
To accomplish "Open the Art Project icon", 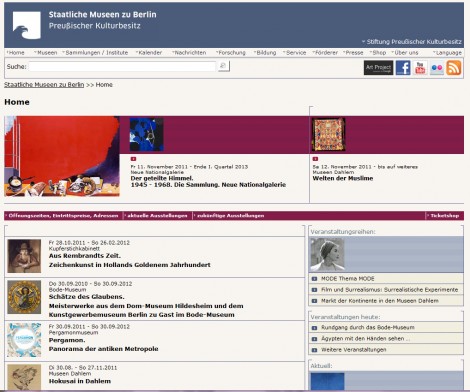I will click(378, 68).
